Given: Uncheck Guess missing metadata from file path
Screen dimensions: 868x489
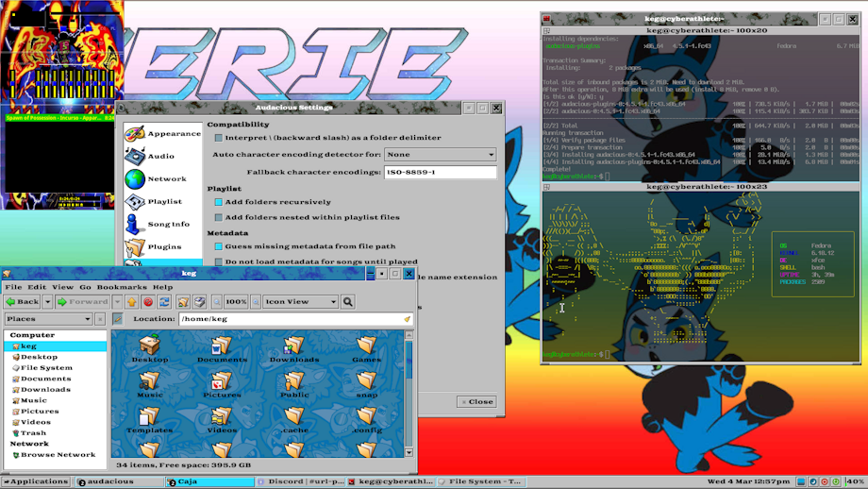Looking at the screenshot, I should click(219, 246).
